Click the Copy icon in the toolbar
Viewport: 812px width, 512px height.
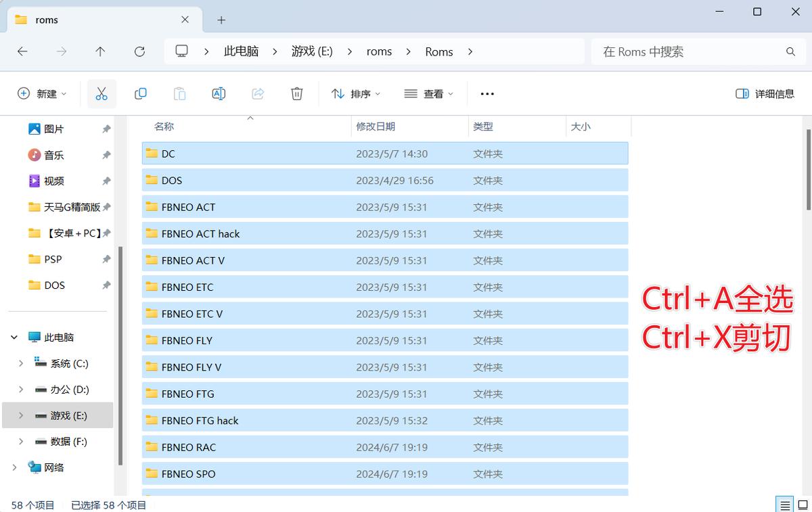click(x=141, y=93)
